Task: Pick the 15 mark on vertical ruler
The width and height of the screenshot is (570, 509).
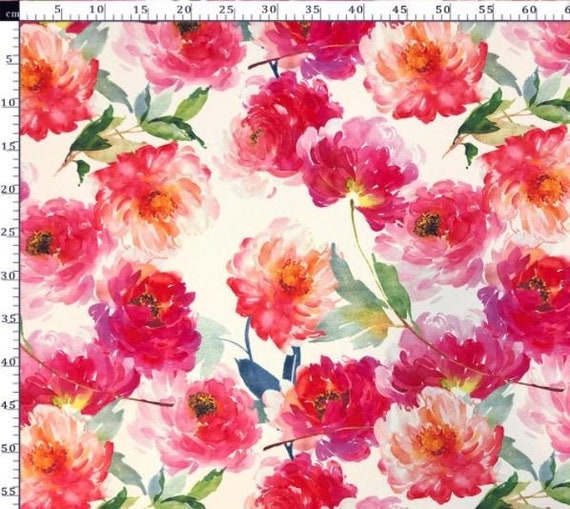Action: [x=9, y=147]
